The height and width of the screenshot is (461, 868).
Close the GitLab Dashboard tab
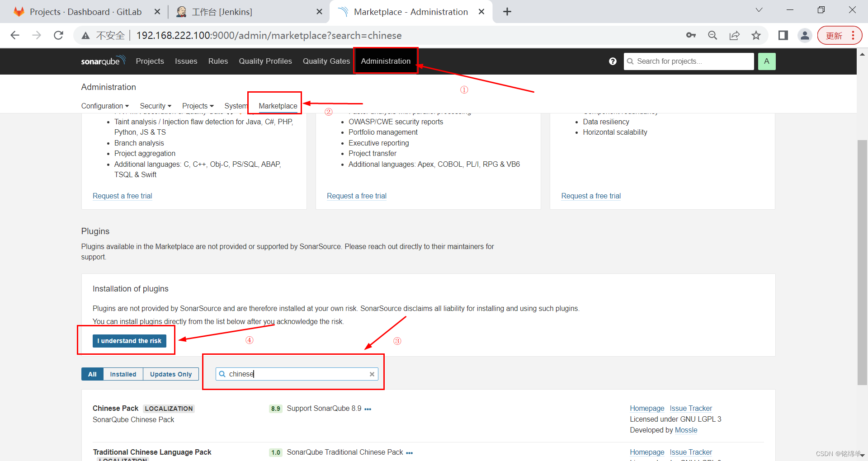[157, 12]
